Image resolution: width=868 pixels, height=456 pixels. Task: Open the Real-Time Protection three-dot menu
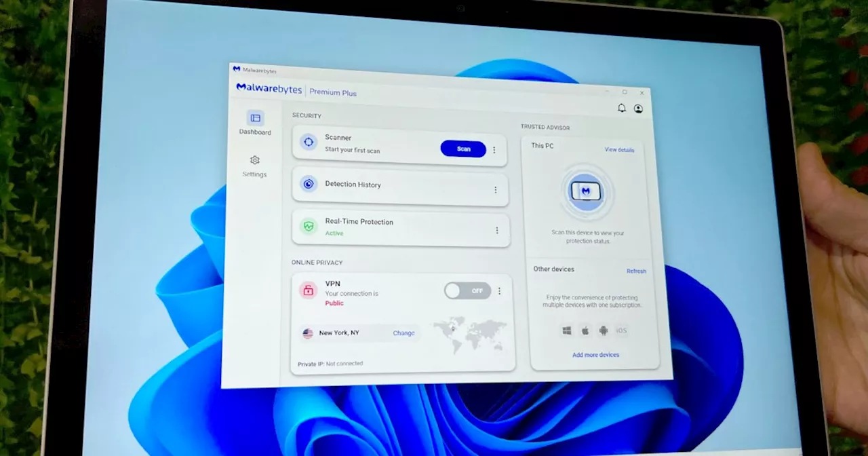tap(496, 231)
